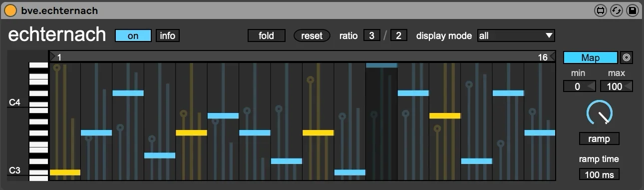Image resolution: width=644 pixels, height=190 pixels.
Task: Click the max value arrow indicator
Action: (x=628, y=86)
